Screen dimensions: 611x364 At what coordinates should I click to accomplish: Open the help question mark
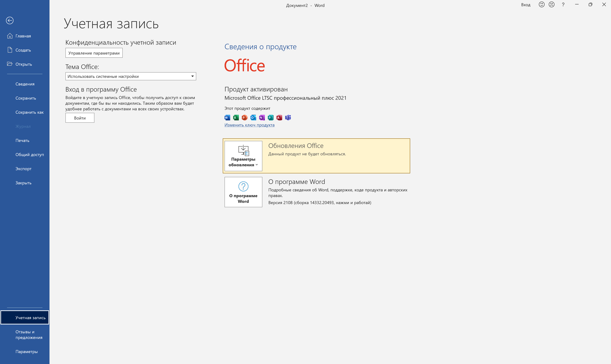tap(563, 5)
